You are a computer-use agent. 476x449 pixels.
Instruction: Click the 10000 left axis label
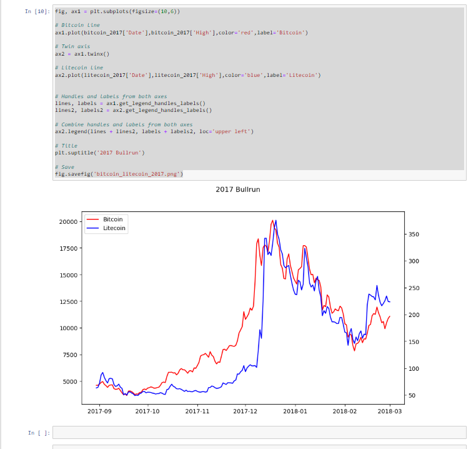tap(68, 328)
